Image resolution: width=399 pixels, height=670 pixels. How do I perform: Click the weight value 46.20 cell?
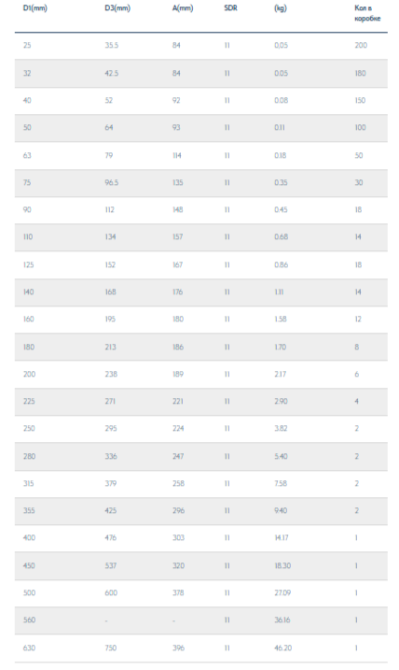click(283, 648)
